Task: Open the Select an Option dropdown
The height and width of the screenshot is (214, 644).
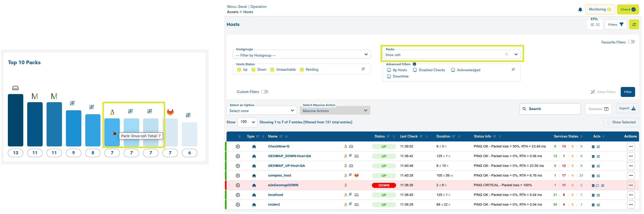Action: tap(262, 111)
